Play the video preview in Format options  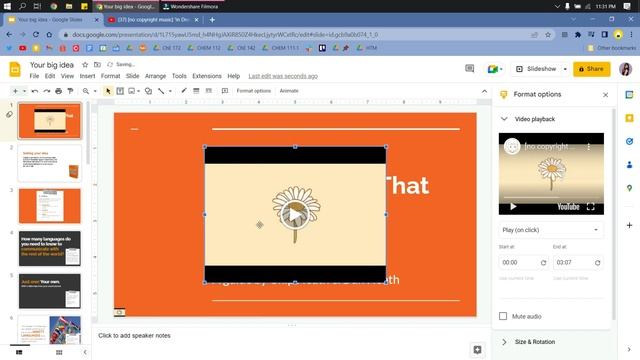[513, 207]
